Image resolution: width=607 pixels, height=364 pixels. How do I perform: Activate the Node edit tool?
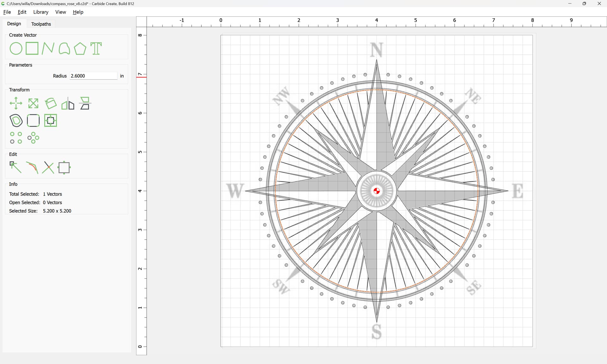(15, 167)
